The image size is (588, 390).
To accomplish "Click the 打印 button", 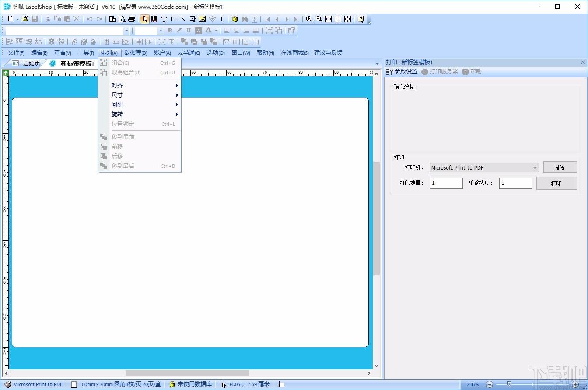I will click(556, 183).
